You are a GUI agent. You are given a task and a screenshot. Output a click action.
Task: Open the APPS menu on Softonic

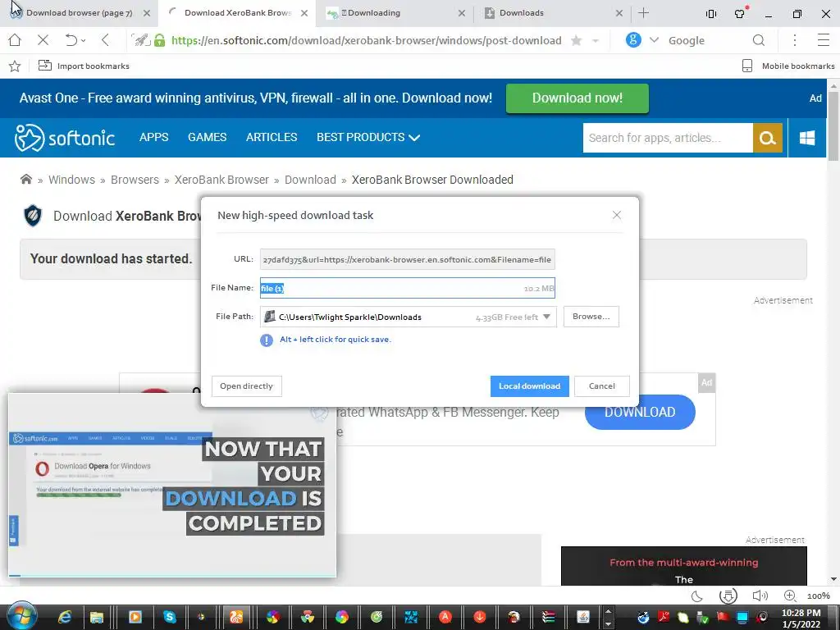coord(153,137)
